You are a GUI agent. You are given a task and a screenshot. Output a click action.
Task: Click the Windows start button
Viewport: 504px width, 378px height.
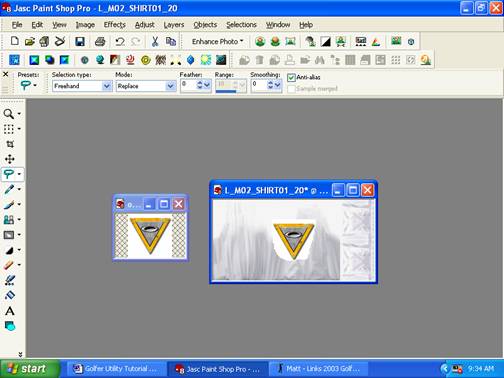[x=30, y=369]
